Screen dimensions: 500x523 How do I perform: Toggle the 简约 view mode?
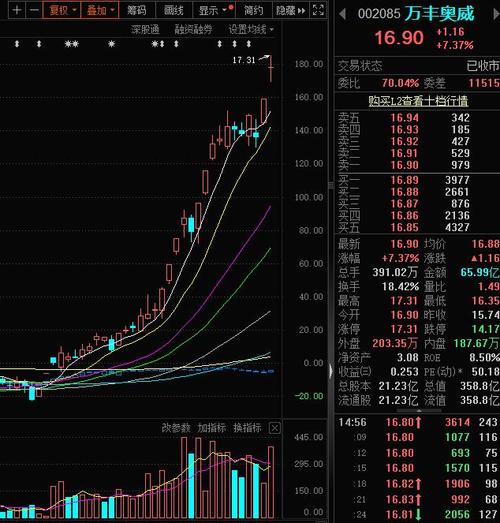point(254,11)
